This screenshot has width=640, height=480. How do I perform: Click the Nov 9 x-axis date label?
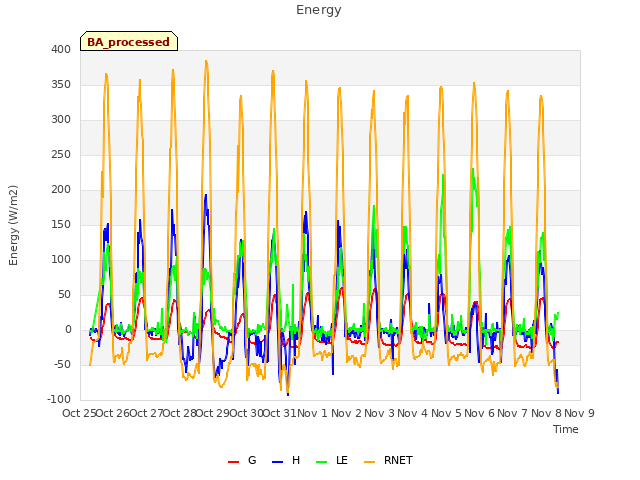(x=579, y=413)
